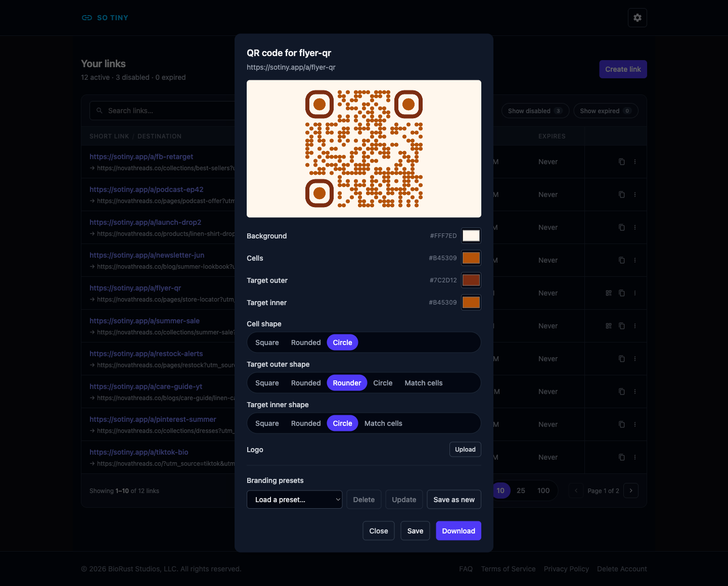Set target outer shape to Square
The image size is (728, 586).
(x=267, y=383)
